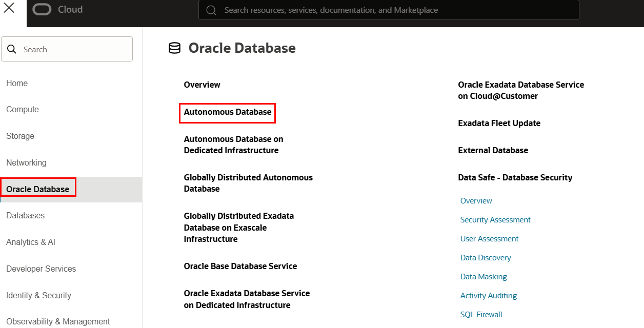
Task: Click the database icon beside Oracle Database heading
Action: tap(174, 48)
